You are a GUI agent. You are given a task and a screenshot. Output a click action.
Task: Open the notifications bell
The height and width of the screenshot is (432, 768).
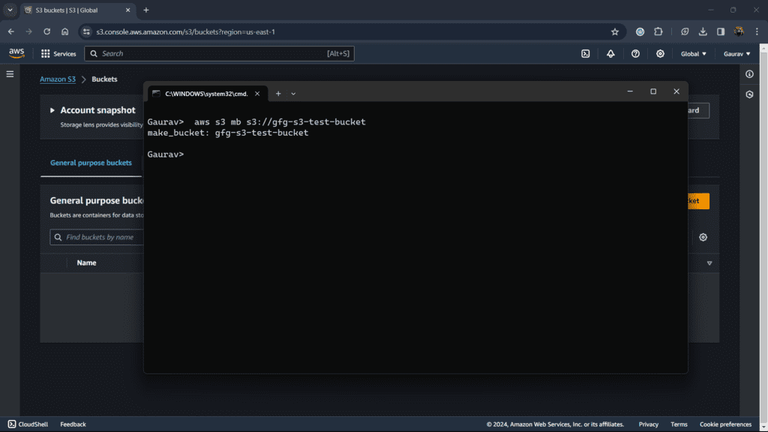click(610, 54)
